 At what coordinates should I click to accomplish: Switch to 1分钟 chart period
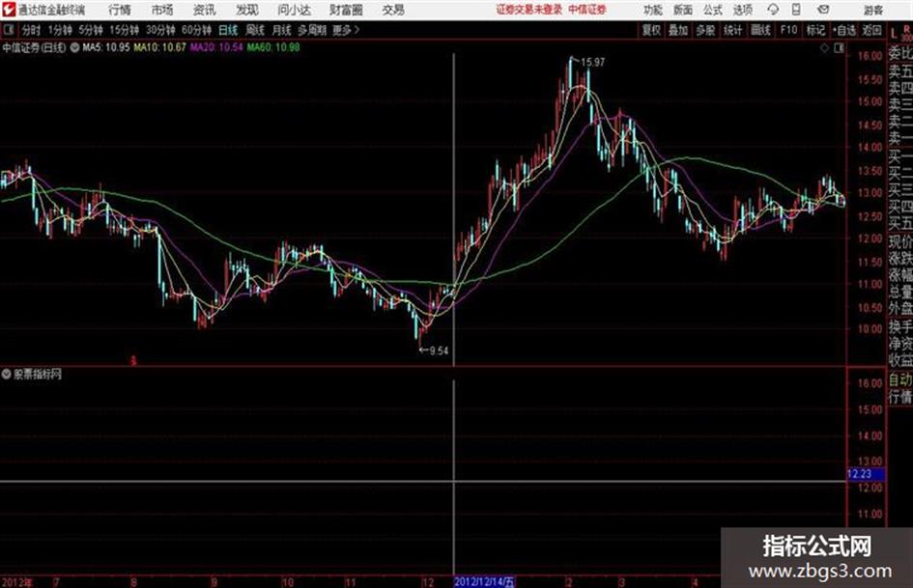click(60, 30)
